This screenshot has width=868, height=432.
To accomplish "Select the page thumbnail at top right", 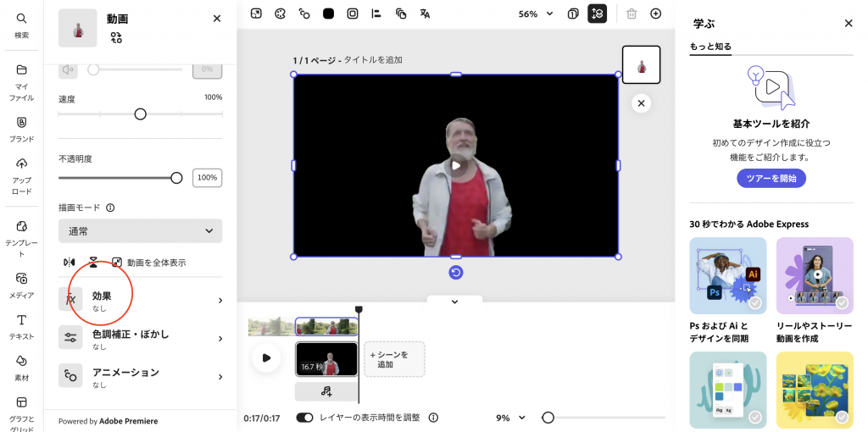I will [641, 64].
